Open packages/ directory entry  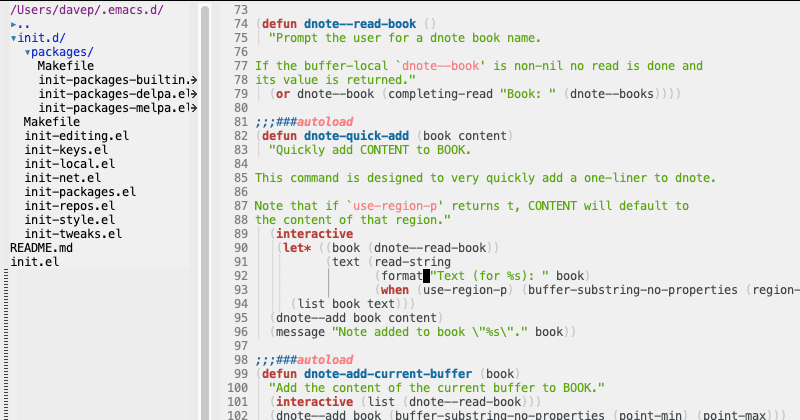pyautogui.click(x=62, y=52)
